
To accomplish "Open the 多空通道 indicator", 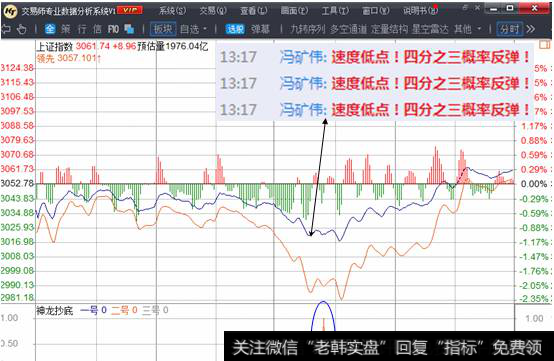I will click(x=348, y=29).
